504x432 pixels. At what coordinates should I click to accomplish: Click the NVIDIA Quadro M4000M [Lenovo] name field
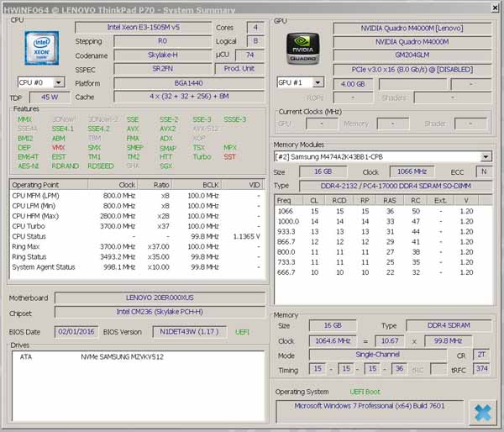412,28
